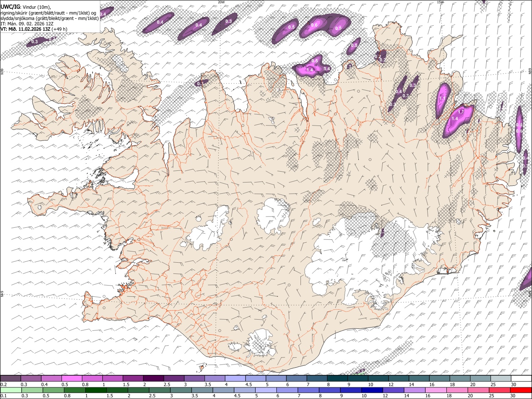Click the '0.2' value under the upper legend row

coord(3,384)
